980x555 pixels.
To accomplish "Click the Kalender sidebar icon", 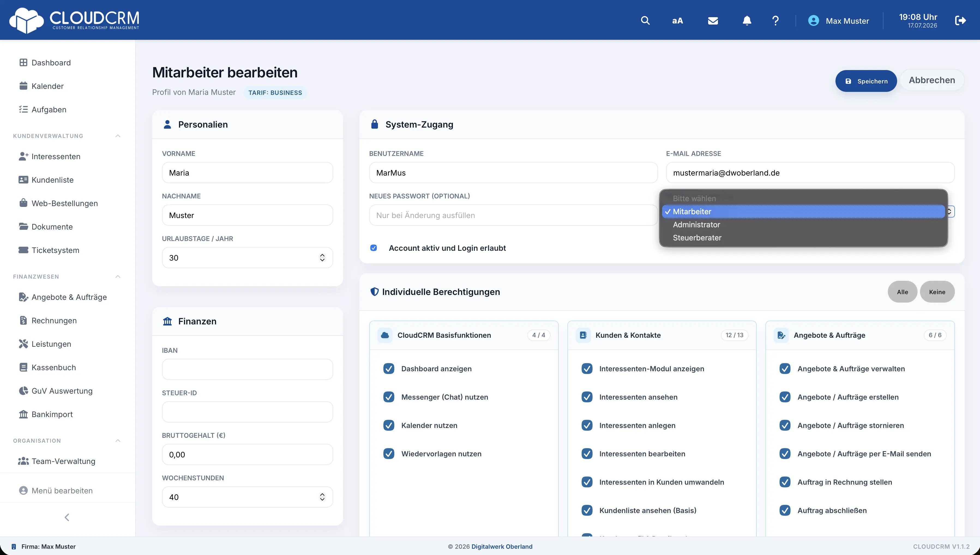I will pyautogui.click(x=23, y=86).
